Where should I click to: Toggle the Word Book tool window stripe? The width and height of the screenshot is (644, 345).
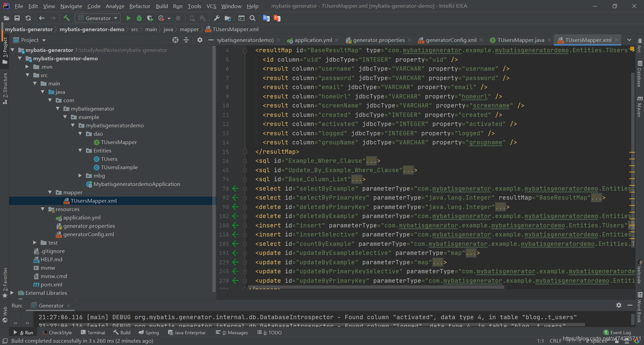click(640, 307)
